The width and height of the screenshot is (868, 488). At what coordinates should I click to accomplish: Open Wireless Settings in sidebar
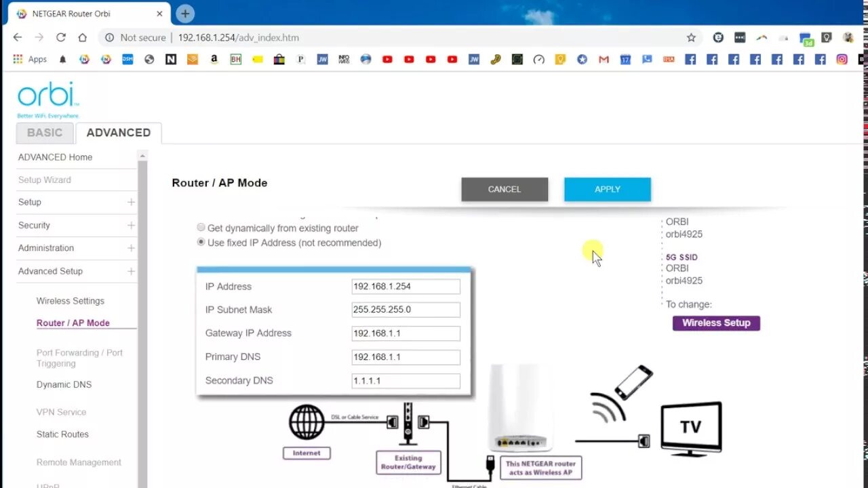(71, 301)
